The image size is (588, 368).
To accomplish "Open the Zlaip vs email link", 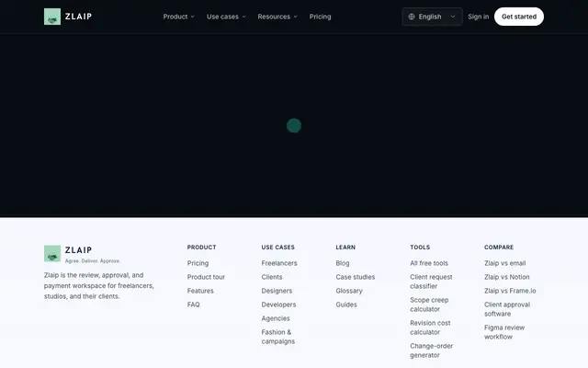I will point(504,263).
